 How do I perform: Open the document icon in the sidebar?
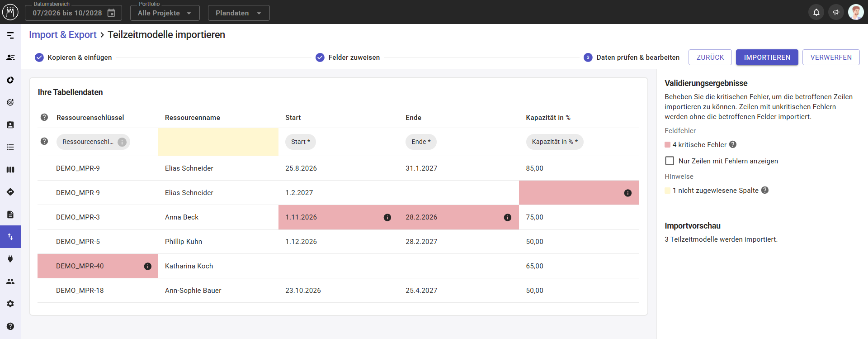[x=10, y=215]
